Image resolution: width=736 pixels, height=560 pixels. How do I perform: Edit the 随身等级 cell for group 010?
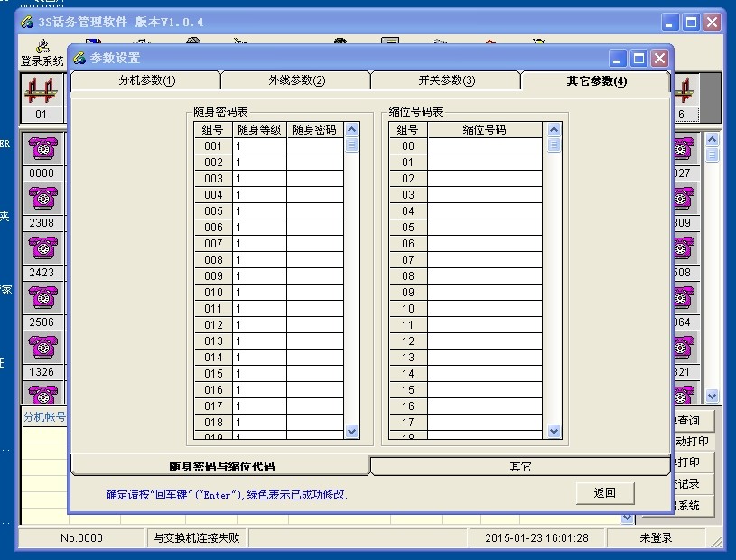tap(260, 293)
